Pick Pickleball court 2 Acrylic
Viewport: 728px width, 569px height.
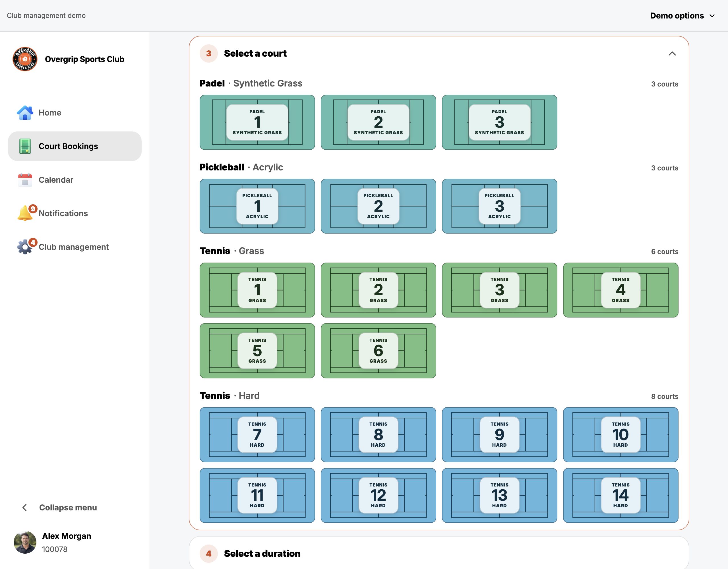coord(378,206)
